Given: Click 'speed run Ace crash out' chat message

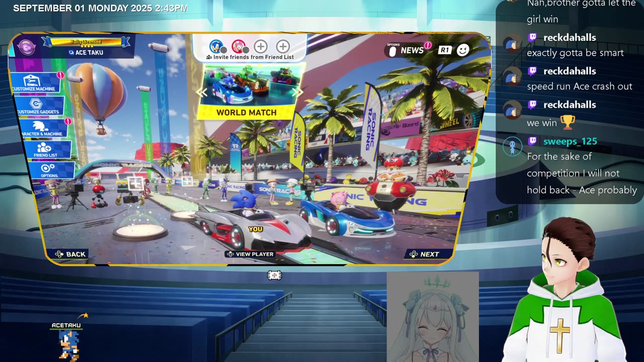Looking at the screenshot, I should [580, 86].
